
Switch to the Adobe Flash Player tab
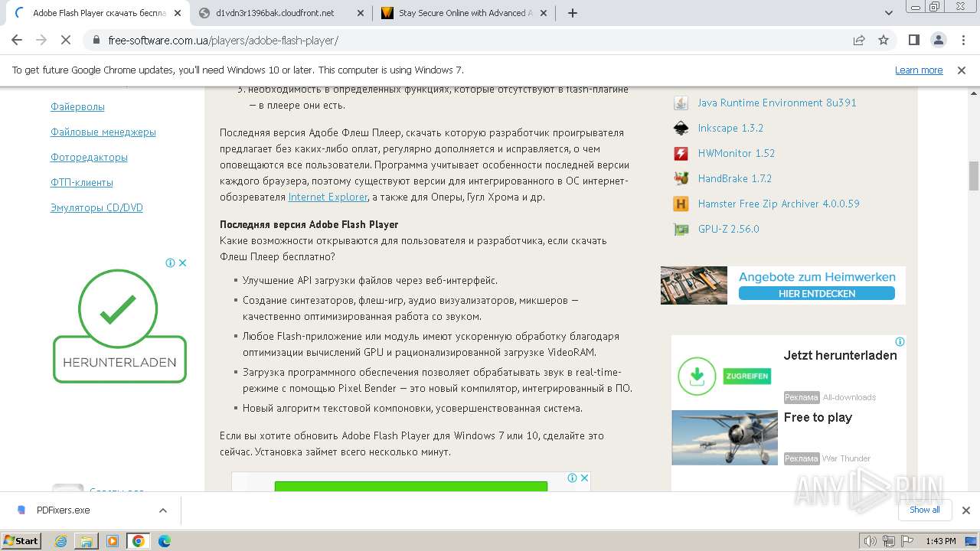tap(100, 13)
